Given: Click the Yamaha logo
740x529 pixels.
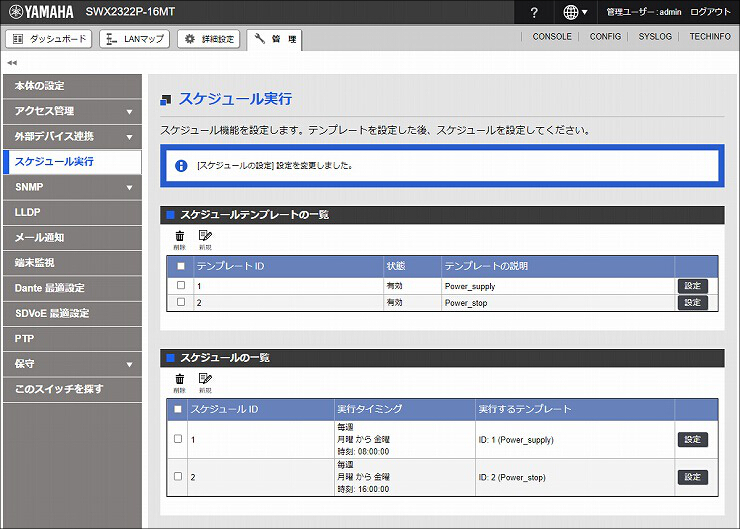Looking at the screenshot, I should (x=41, y=12).
